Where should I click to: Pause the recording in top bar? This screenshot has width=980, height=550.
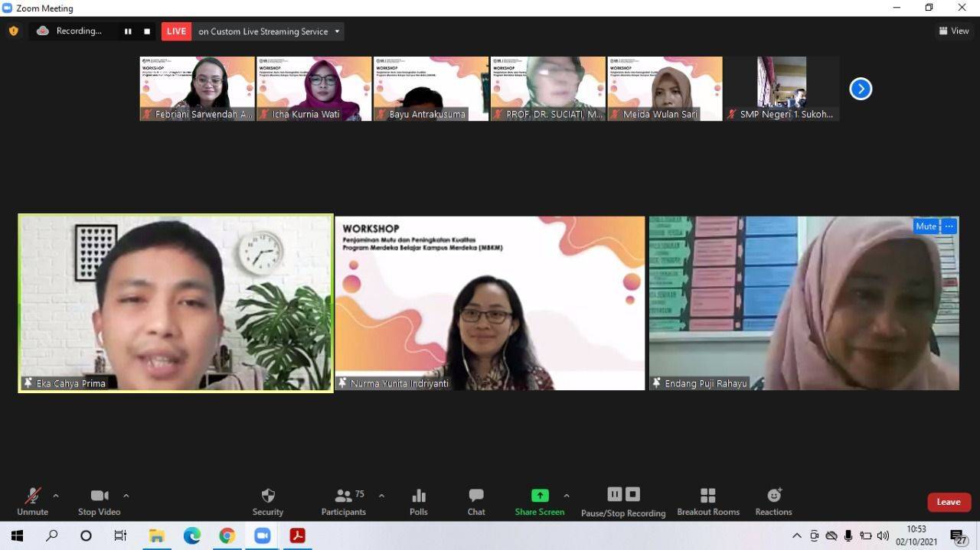[128, 31]
